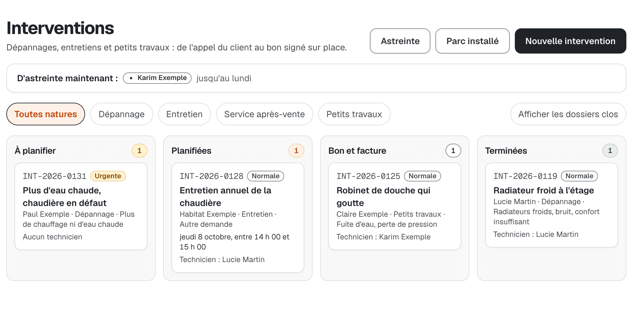
Task: Click the Karim Exemple on-call badge
Action: (157, 78)
